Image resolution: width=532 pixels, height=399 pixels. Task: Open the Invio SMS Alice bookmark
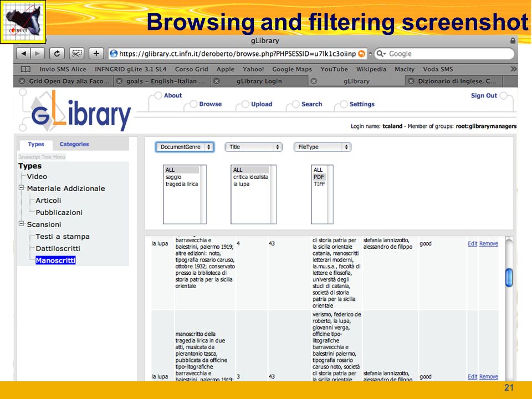(63, 69)
